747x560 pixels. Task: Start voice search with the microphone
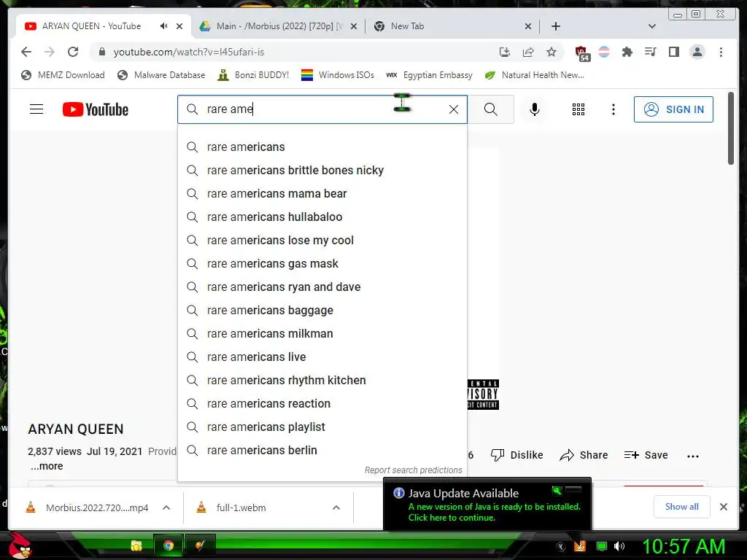(535, 109)
